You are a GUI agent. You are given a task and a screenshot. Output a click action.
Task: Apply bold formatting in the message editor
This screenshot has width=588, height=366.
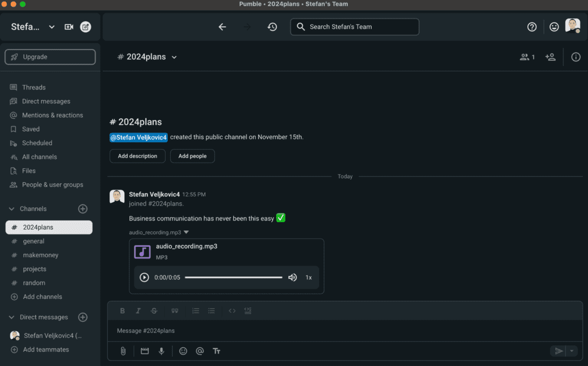(x=122, y=311)
